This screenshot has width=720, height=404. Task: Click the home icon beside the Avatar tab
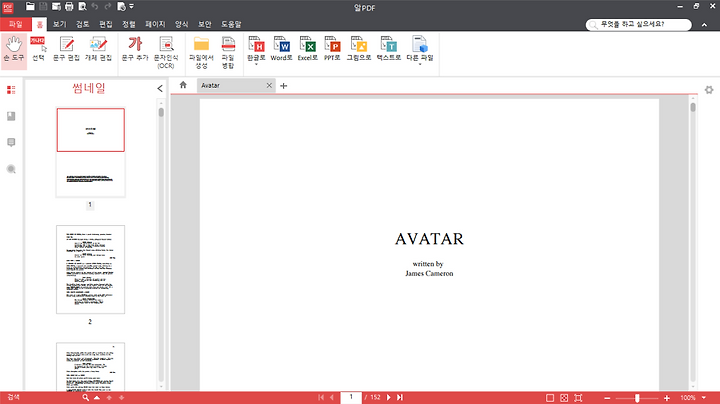pos(183,85)
